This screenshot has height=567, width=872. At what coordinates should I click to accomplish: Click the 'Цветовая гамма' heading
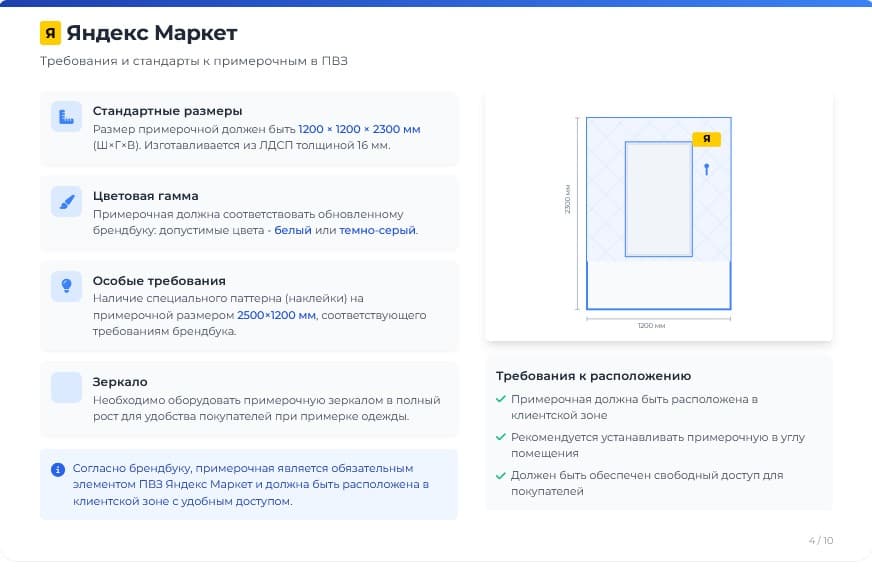(146, 196)
